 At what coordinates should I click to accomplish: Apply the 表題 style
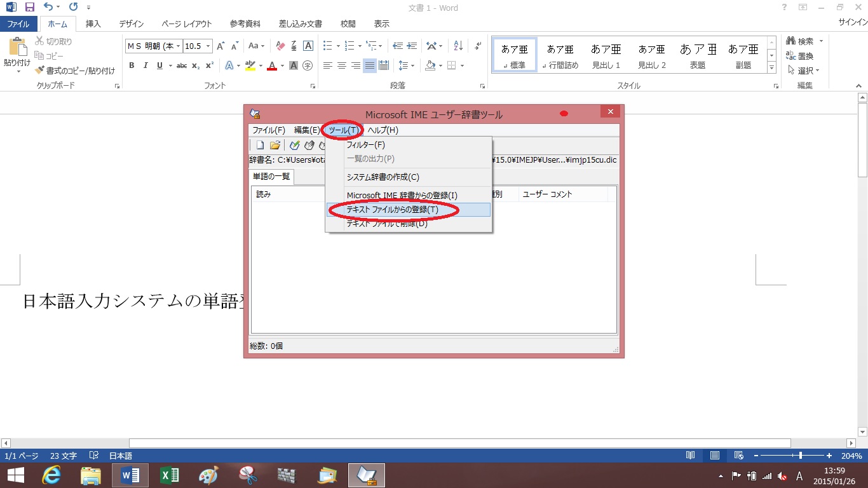click(x=698, y=55)
